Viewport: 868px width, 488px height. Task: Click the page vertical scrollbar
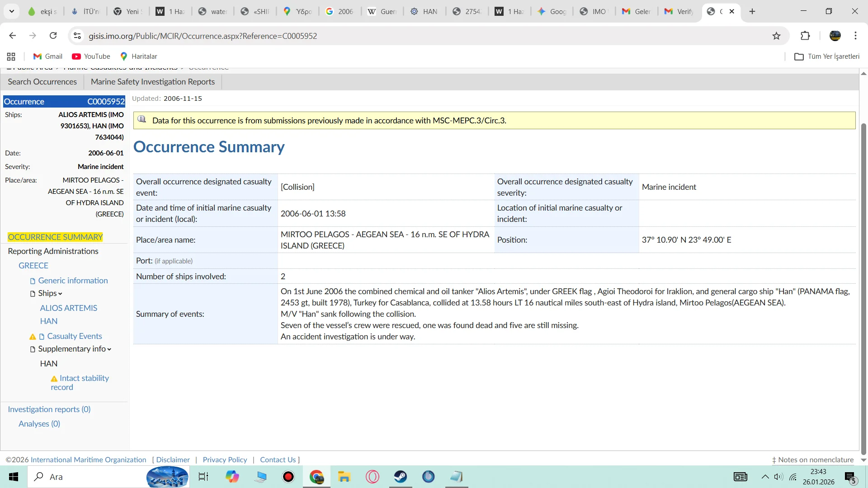(x=863, y=289)
